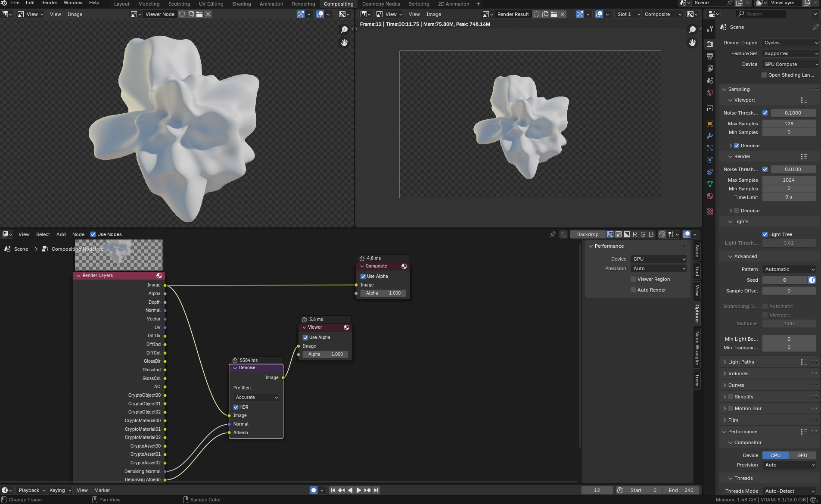
Task: Jump to the last frame in the timeline
Action: (376, 490)
